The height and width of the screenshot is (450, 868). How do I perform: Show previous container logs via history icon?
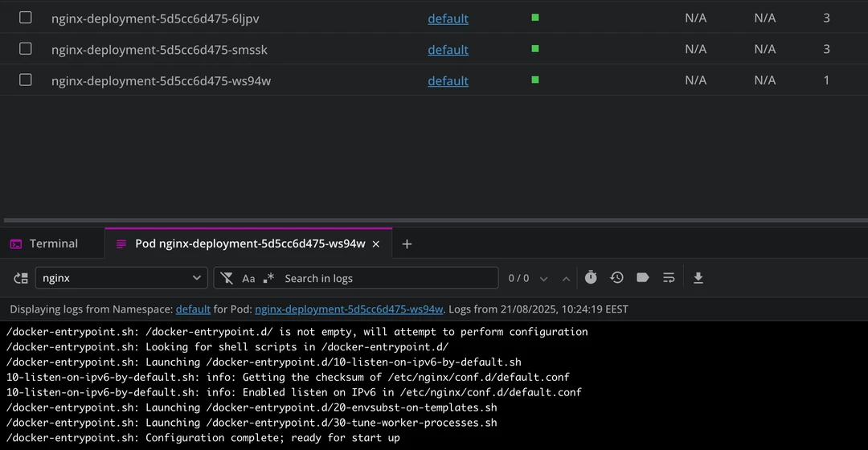coord(616,277)
